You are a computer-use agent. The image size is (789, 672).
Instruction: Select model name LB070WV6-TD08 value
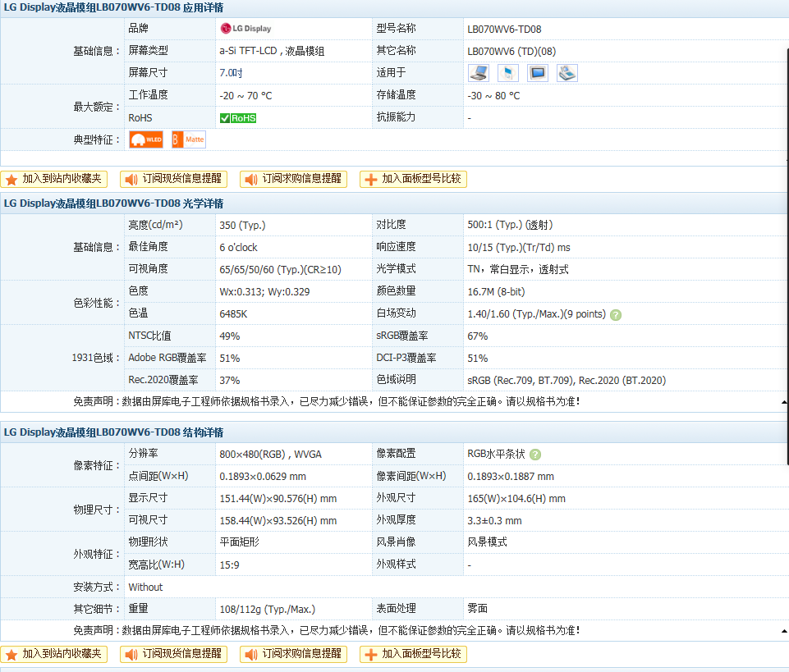504,30
